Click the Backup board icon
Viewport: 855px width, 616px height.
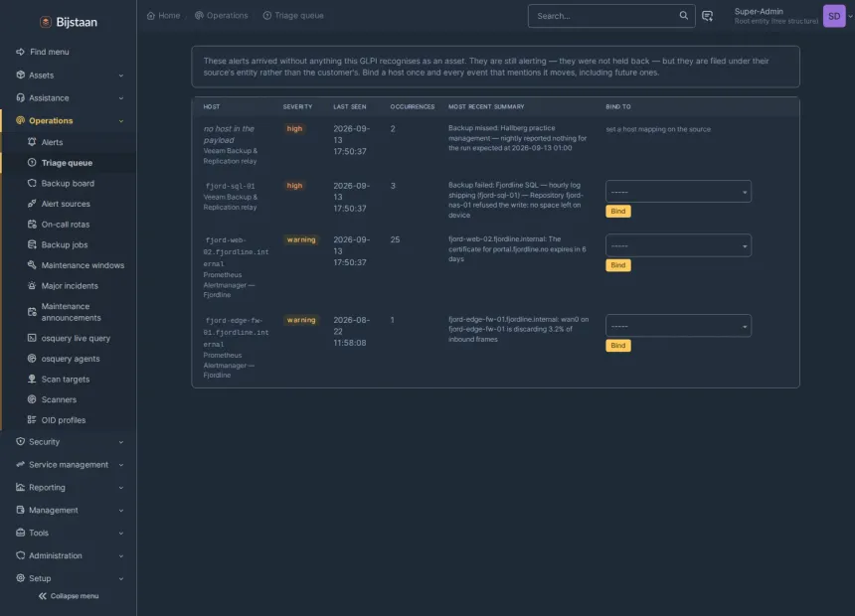[x=32, y=183]
